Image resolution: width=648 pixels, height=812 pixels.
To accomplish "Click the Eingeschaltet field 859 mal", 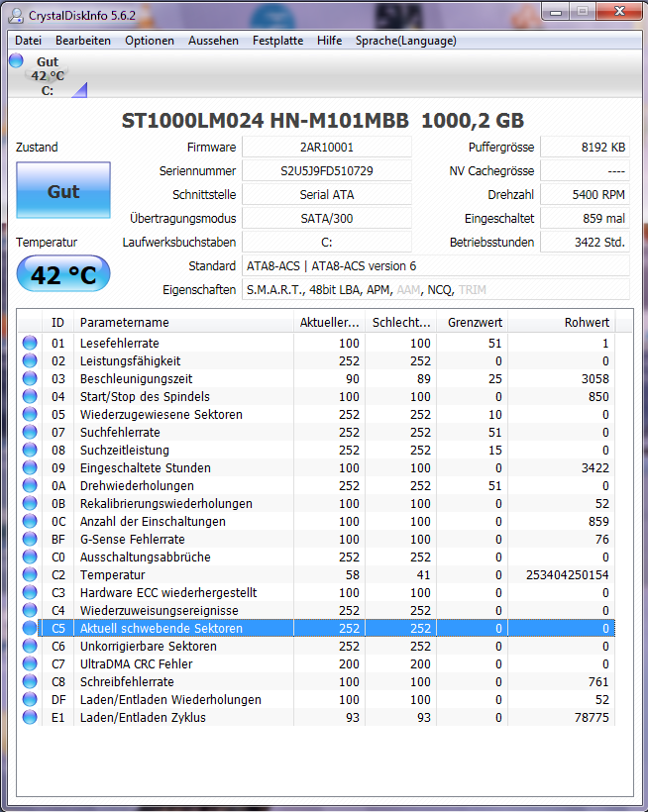I will 586,219.
